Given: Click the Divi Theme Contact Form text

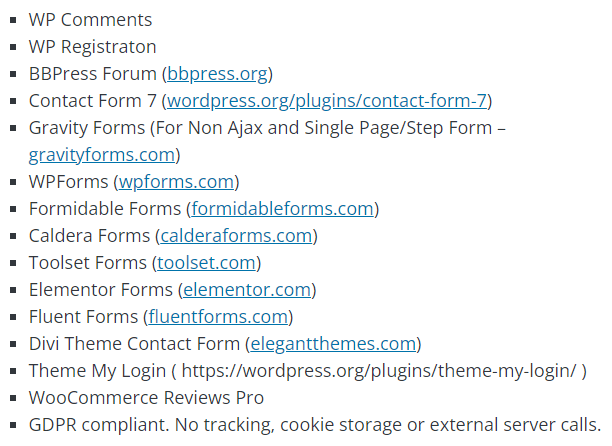Looking at the screenshot, I should tap(134, 344).
